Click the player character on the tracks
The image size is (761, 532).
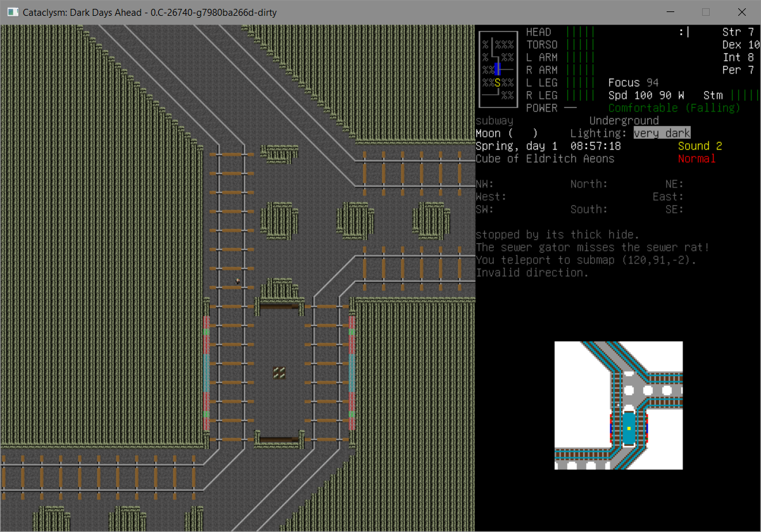(238, 281)
